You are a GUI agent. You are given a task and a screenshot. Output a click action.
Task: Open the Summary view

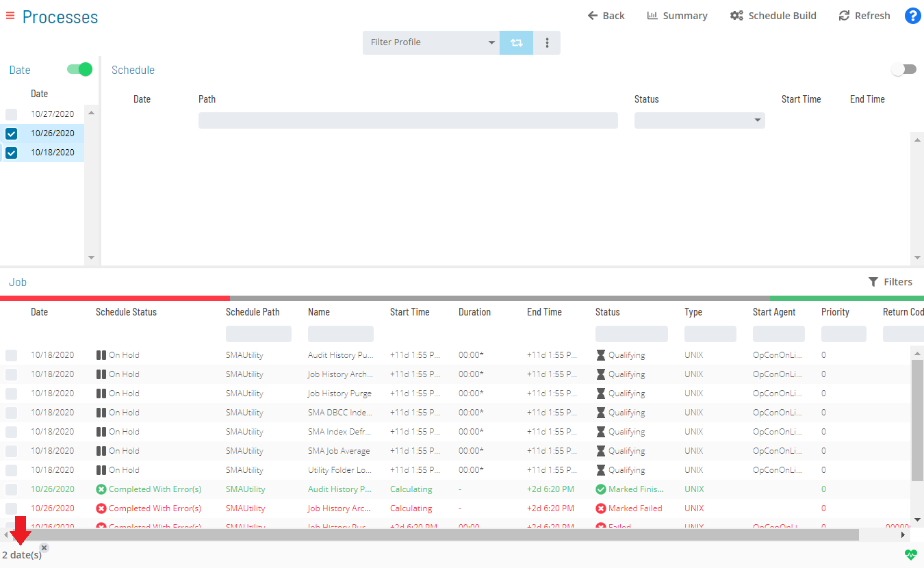tap(677, 16)
